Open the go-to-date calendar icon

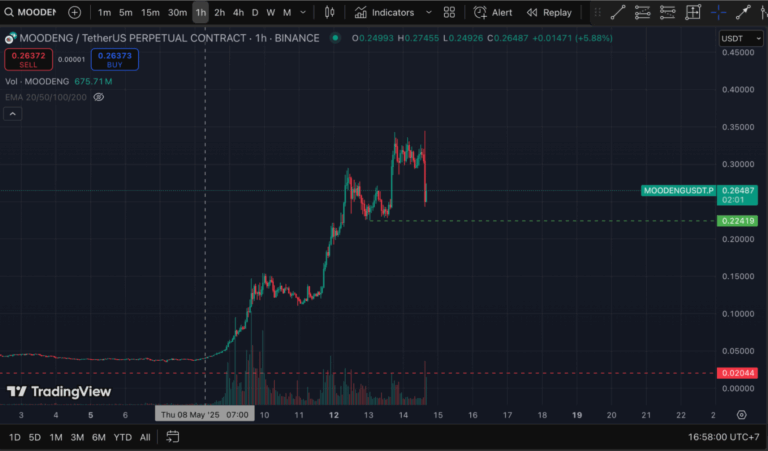[x=172, y=436]
